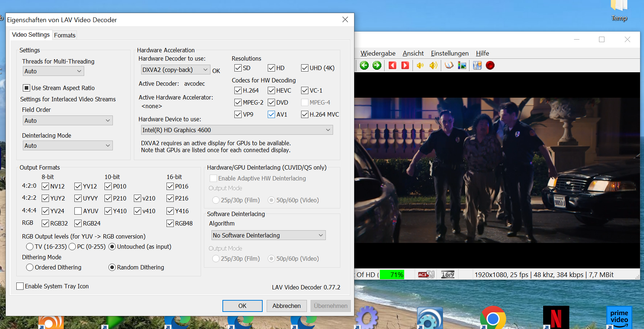
Task: Click the volume down speaker icon
Action: pos(420,65)
